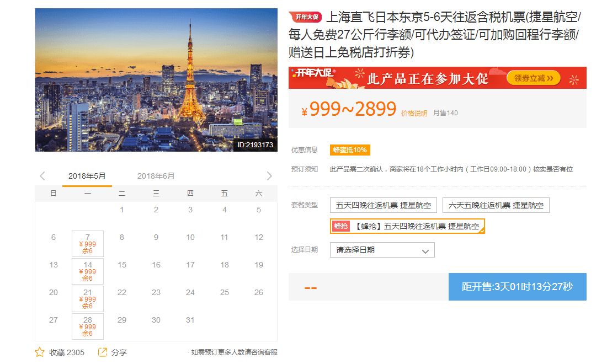The height and width of the screenshot is (364, 607).
Task: Select May 14 priced ¥999
Action: pos(88,271)
